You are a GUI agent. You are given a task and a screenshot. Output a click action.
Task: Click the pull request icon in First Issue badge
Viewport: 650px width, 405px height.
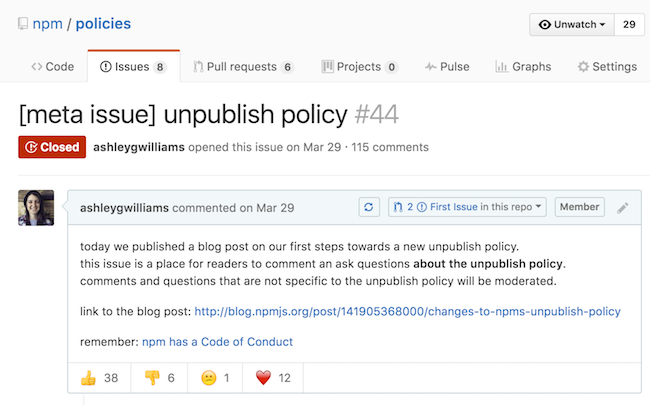pyautogui.click(x=398, y=207)
